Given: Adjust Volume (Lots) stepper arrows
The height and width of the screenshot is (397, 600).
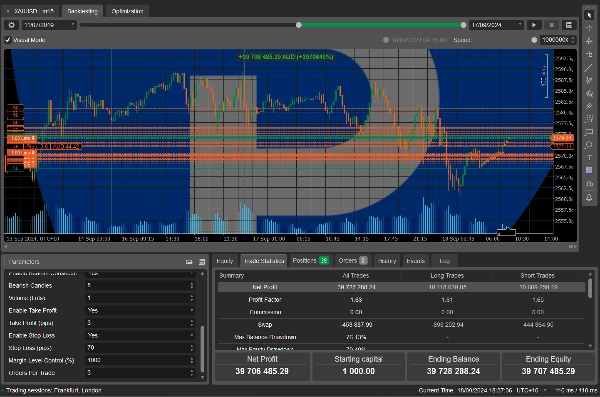Looking at the screenshot, I should point(192,298).
